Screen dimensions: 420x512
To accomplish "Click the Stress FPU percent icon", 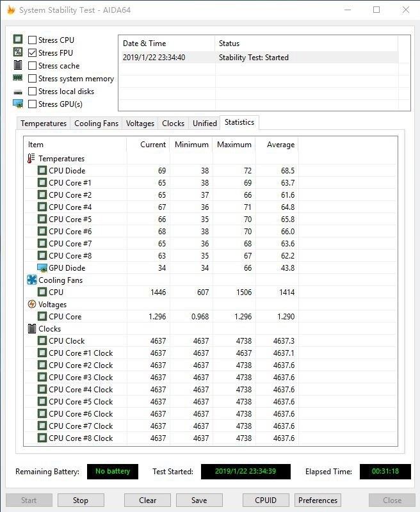I will click(18, 52).
